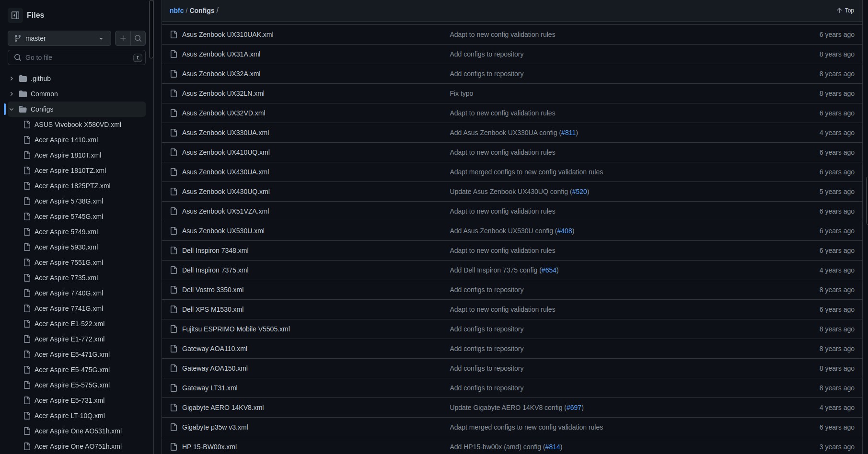This screenshot has width=868, height=454.
Task: Open Fujitsu ESPRIMO Mobile V5505.xml file
Action: click(x=236, y=329)
